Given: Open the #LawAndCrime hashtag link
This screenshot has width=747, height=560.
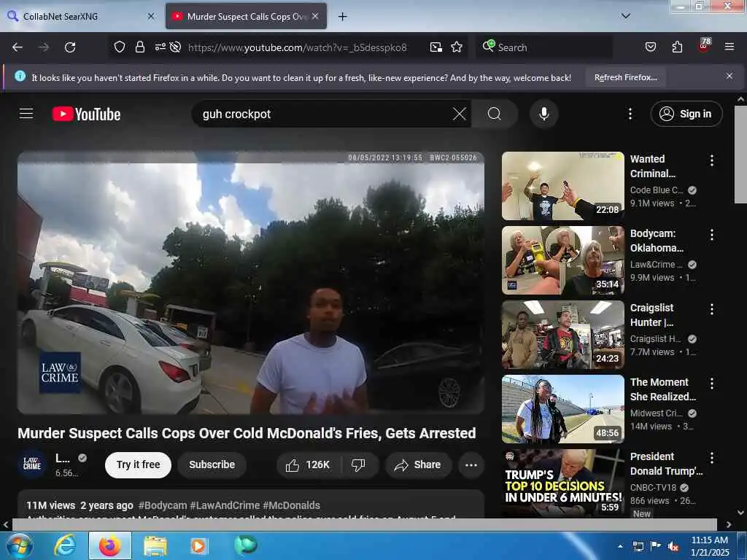Looking at the screenshot, I should click(x=225, y=505).
